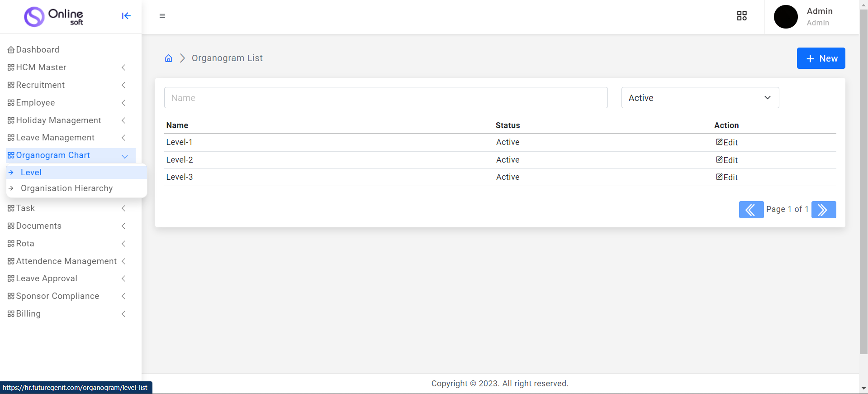Open Organisation Hierarchy submenu item
868x394 pixels.
66,188
